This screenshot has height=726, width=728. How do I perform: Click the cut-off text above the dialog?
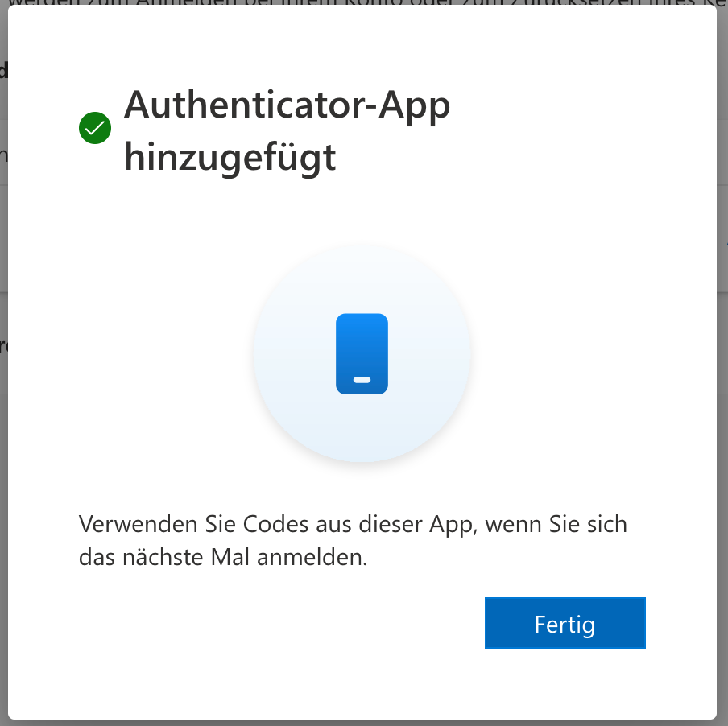[362, 3]
